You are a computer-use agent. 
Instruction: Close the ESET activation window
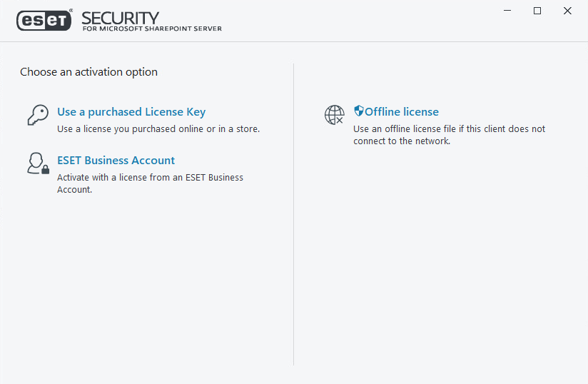click(x=567, y=11)
